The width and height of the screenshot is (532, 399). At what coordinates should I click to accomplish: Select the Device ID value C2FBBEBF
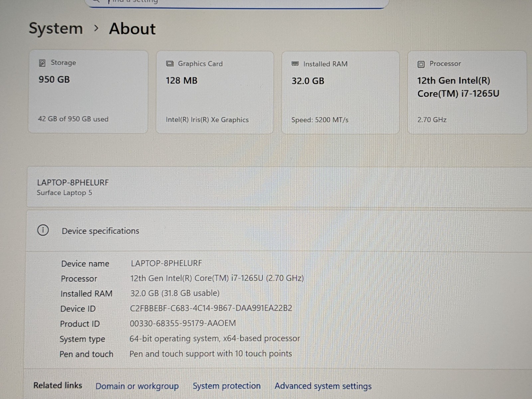211,308
